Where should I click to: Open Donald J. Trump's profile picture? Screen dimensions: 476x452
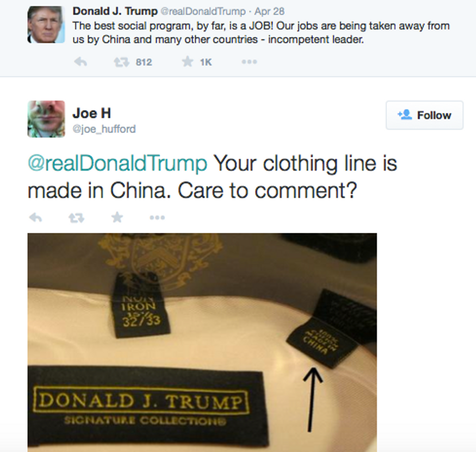[46, 25]
